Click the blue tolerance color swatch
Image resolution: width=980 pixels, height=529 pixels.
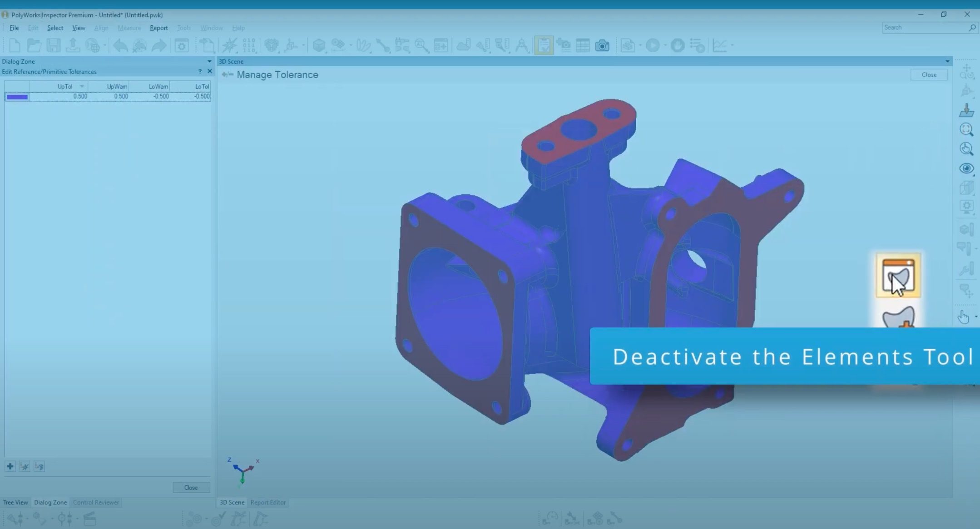[x=17, y=96]
